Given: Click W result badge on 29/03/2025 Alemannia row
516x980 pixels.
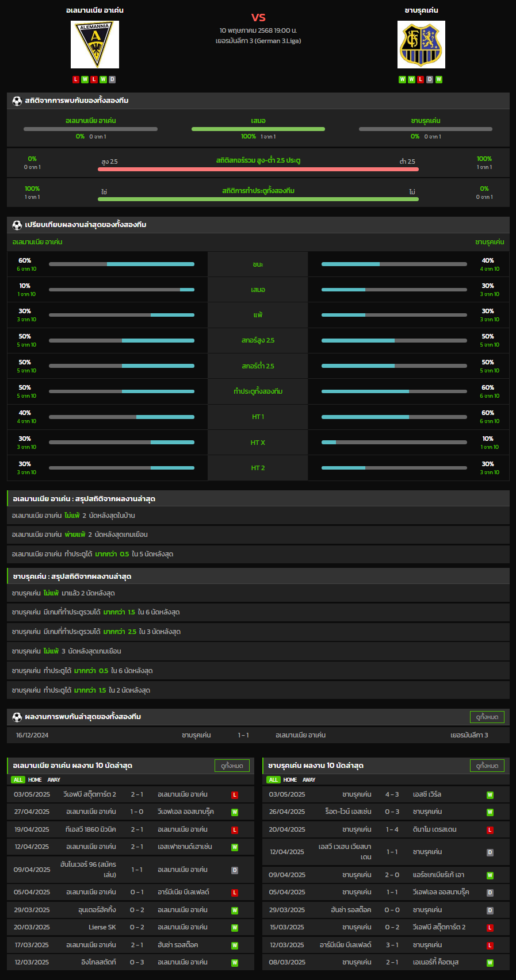Looking at the screenshot, I should click(235, 910).
